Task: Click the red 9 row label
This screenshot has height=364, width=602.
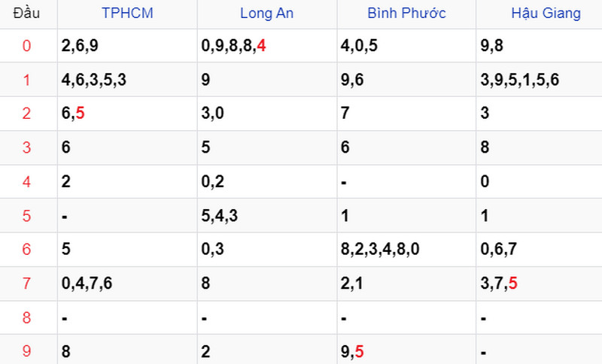Action: [x=26, y=351]
